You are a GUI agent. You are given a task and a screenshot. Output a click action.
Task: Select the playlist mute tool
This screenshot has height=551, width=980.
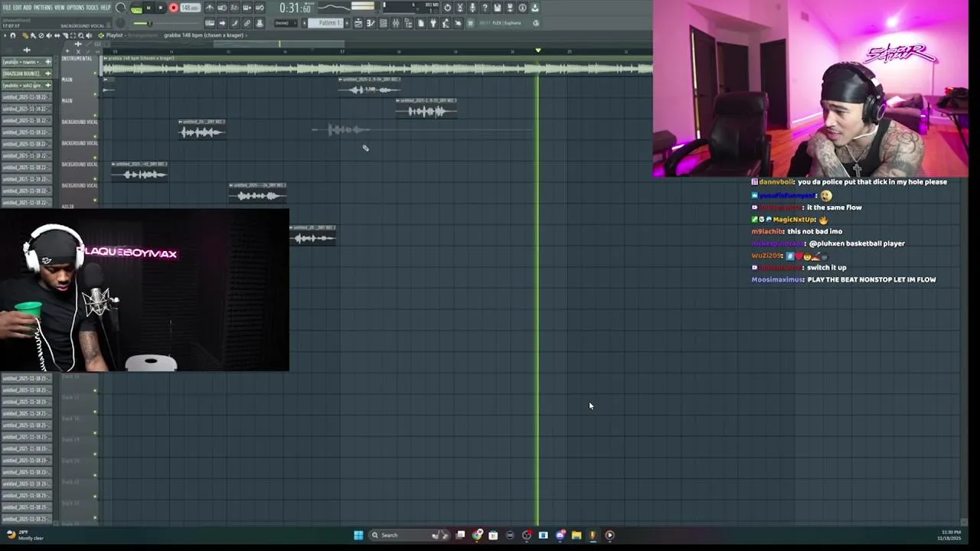[x=49, y=35]
